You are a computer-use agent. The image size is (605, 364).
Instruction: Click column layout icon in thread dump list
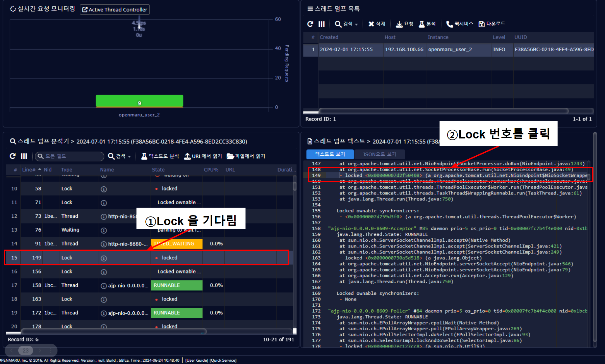(321, 24)
